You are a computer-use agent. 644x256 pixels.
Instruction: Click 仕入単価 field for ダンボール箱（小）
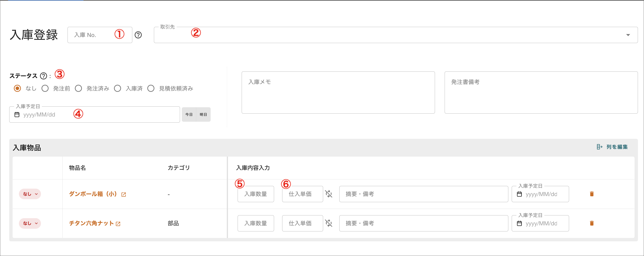[x=302, y=194]
